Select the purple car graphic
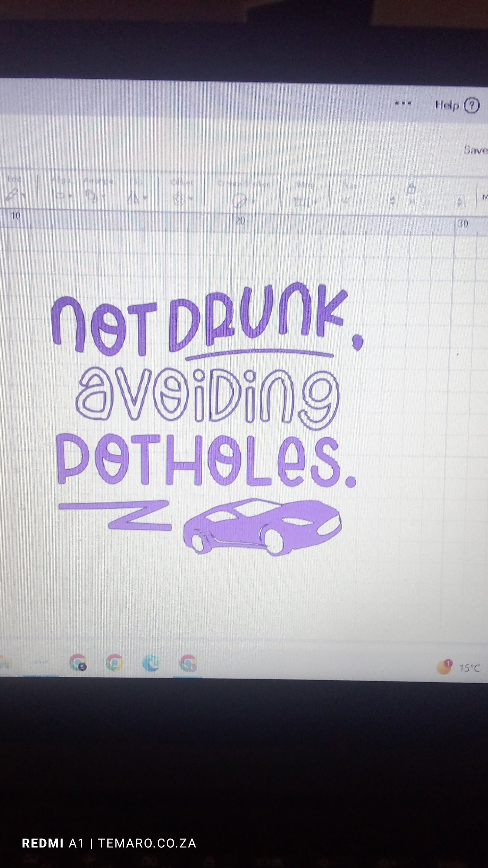Screen dimensions: 488x868 coord(263,527)
